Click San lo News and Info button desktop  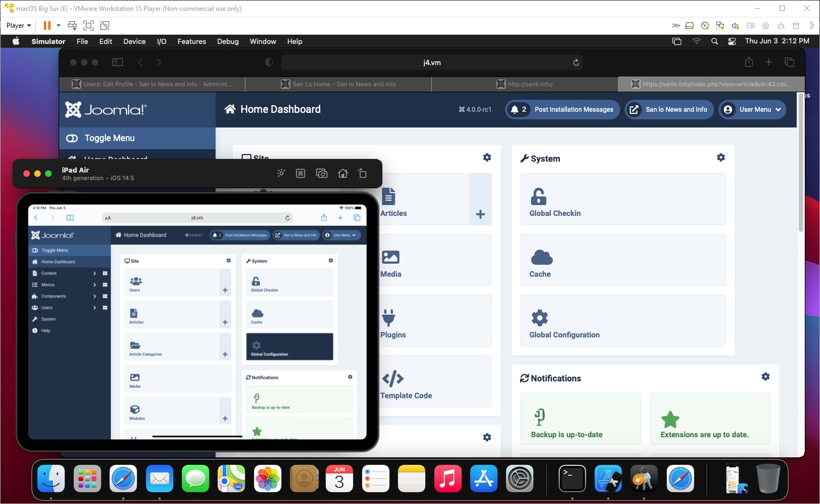click(669, 110)
